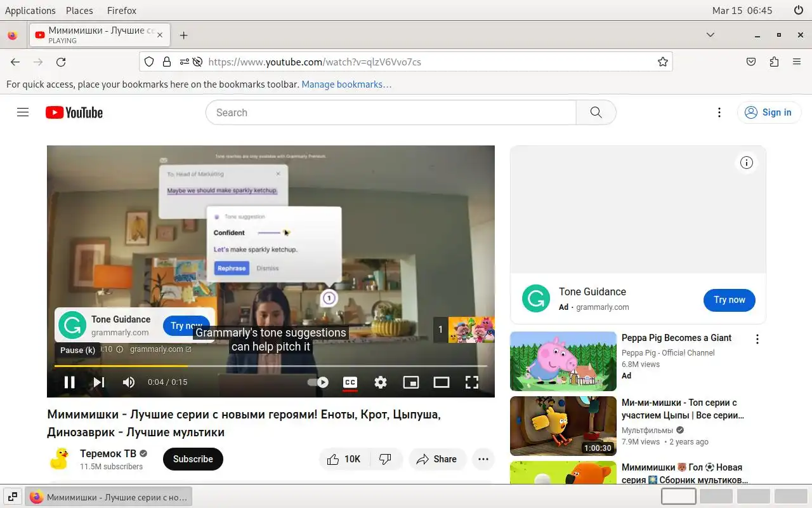Screen dimensions: 812x508
Task: Open Peppa Pig video options menu
Action: point(757,339)
